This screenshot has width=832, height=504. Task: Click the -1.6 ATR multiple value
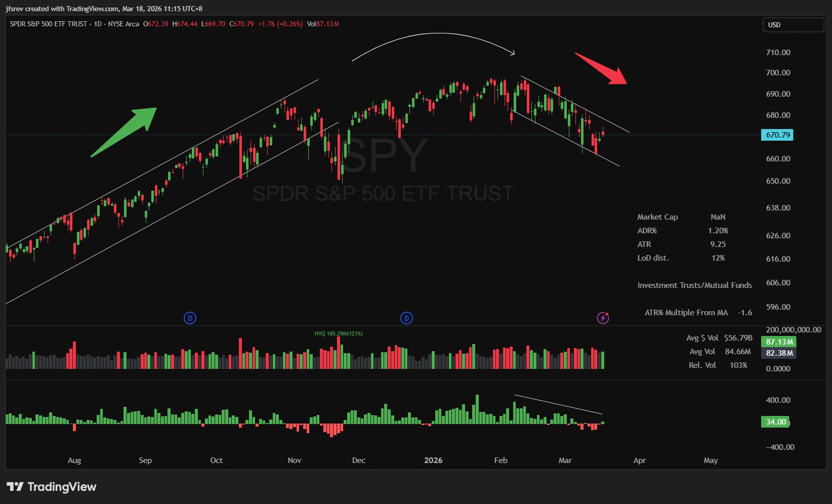coord(745,313)
